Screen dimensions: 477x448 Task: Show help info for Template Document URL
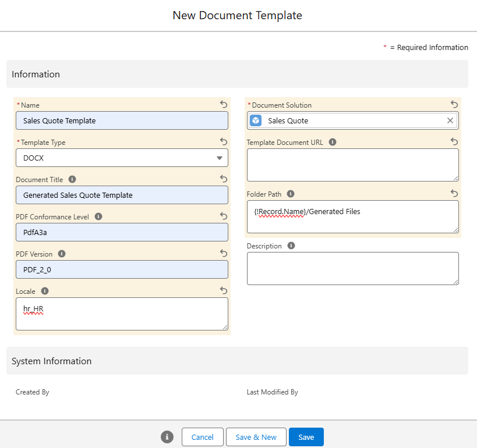coord(333,142)
